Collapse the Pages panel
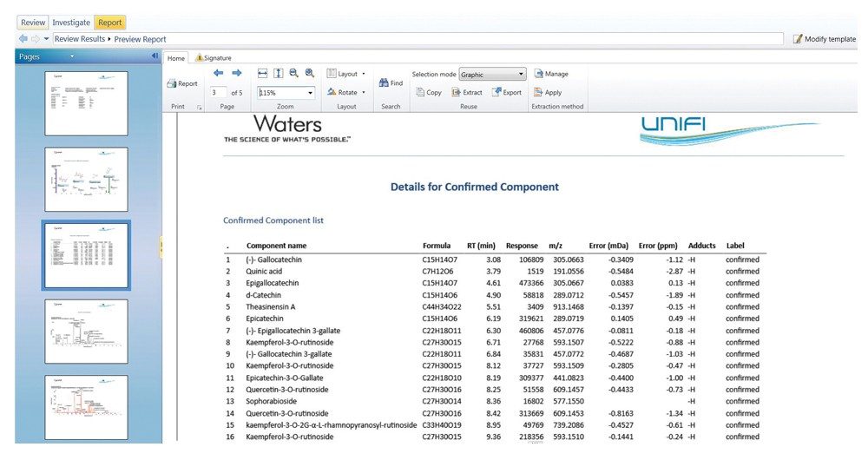The height and width of the screenshot is (460, 868). point(155,56)
